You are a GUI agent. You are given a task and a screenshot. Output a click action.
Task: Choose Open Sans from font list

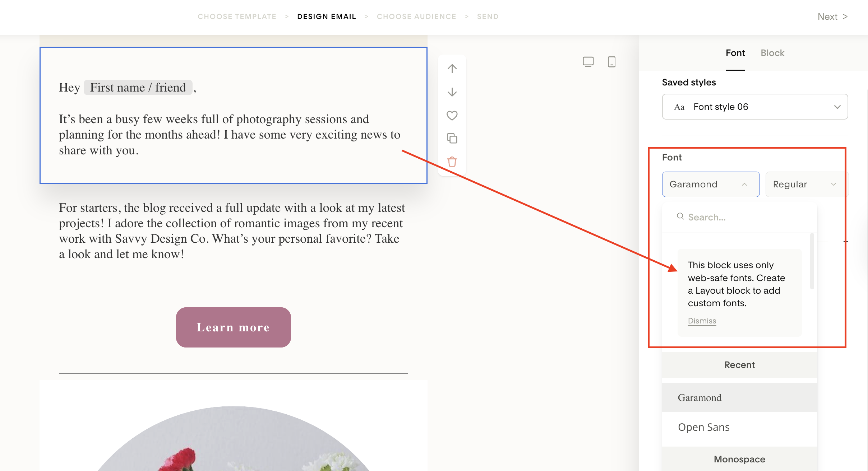[704, 427]
